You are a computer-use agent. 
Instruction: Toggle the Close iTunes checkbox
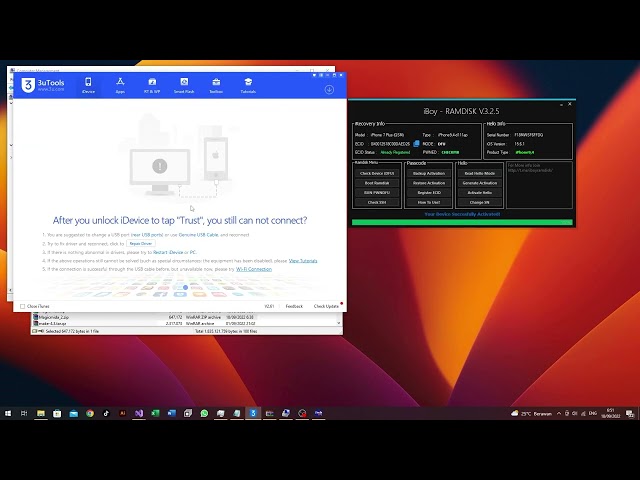[x=23, y=306]
